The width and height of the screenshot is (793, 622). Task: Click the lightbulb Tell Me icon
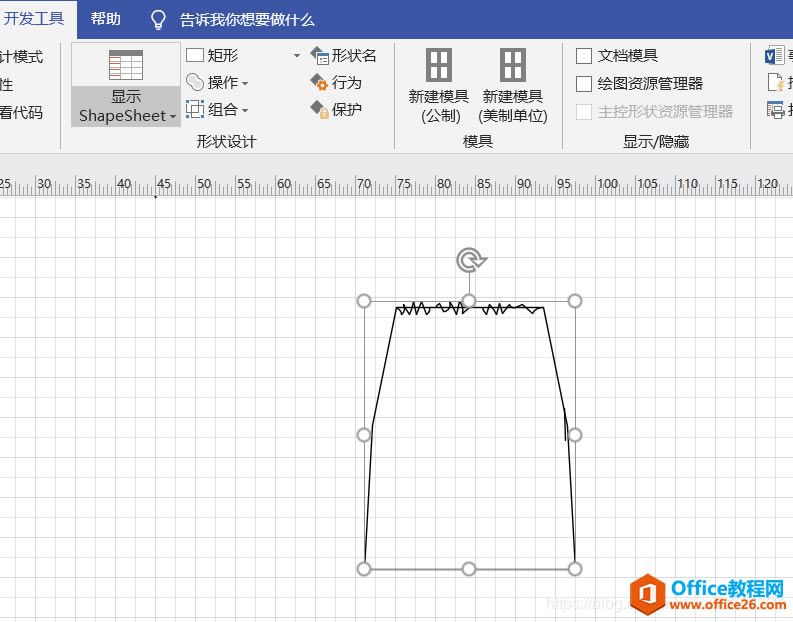coord(158,20)
